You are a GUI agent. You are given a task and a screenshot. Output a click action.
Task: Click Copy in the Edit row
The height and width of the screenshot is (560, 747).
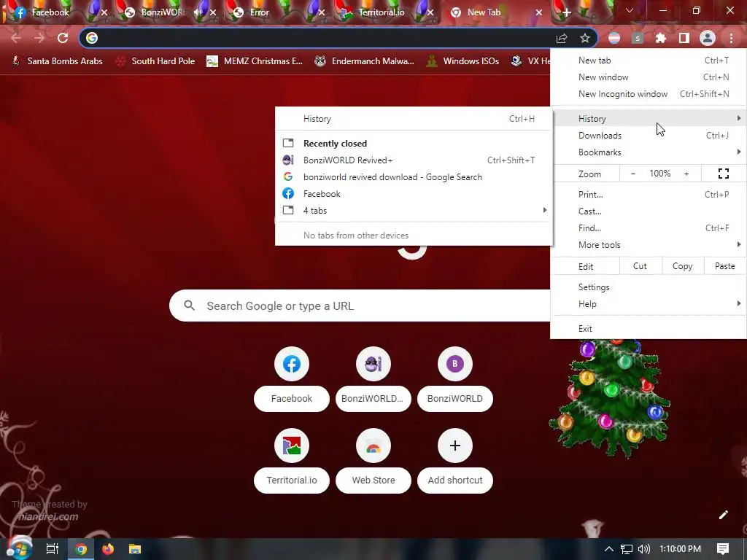coord(682,266)
